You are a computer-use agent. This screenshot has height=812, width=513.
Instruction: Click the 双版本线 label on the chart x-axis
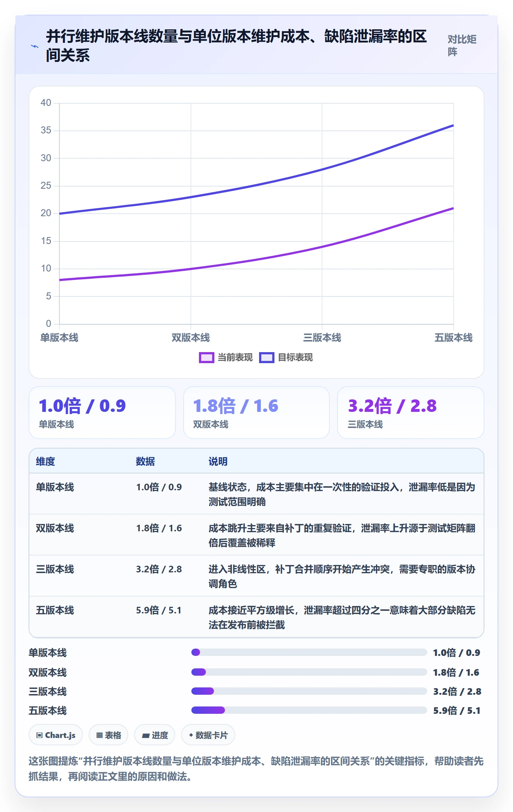[191, 337]
